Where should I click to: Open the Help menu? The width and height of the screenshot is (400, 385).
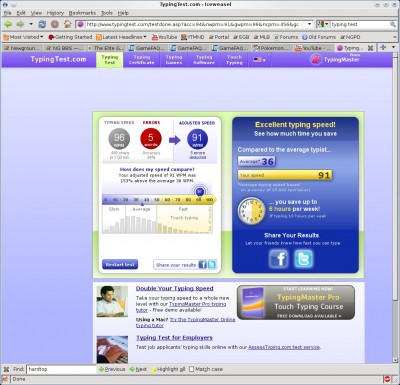123,13
